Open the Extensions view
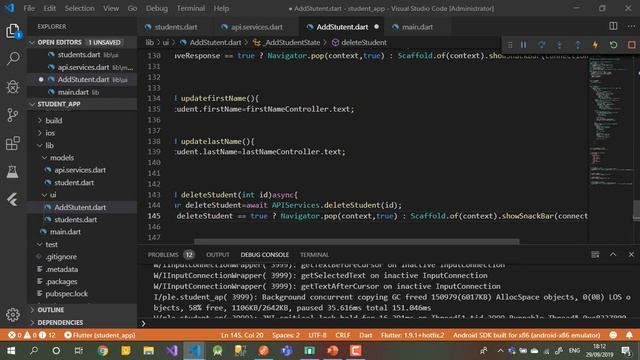The width and height of the screenshot is (640, 360). [13, 143]
